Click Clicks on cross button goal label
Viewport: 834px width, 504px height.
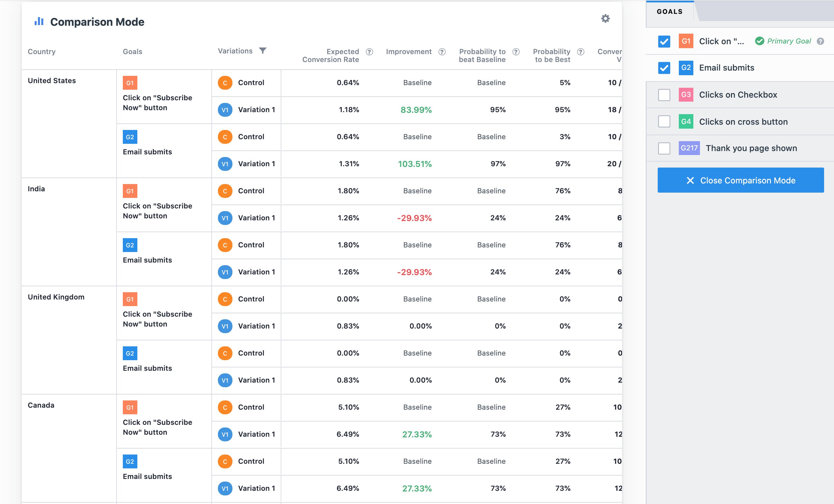(743, 122)
